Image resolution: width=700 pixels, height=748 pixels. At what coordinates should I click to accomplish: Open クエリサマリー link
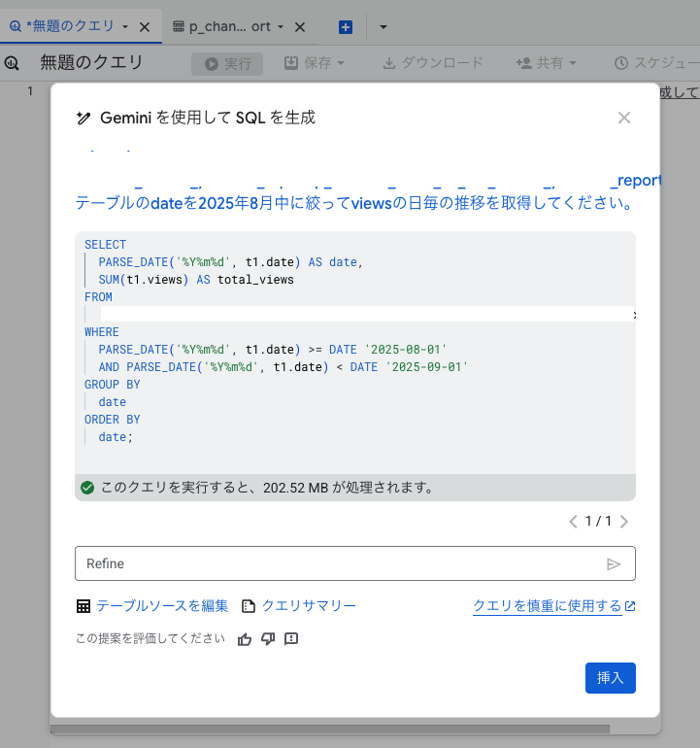click(309, 606)
